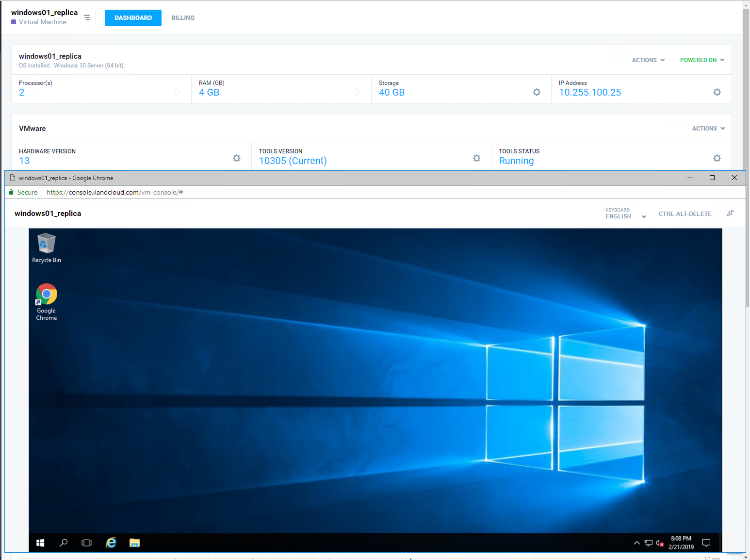This screenshot has width=750, height=560.
Task: Open File Explorer in the taskbar
Action: (x=134, y=543)
